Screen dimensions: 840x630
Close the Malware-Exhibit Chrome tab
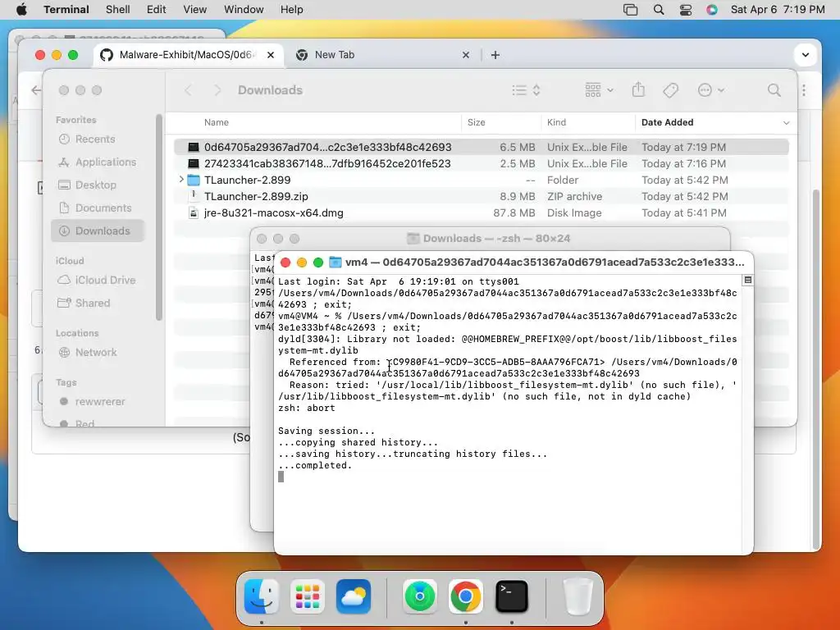pos(271,55)
